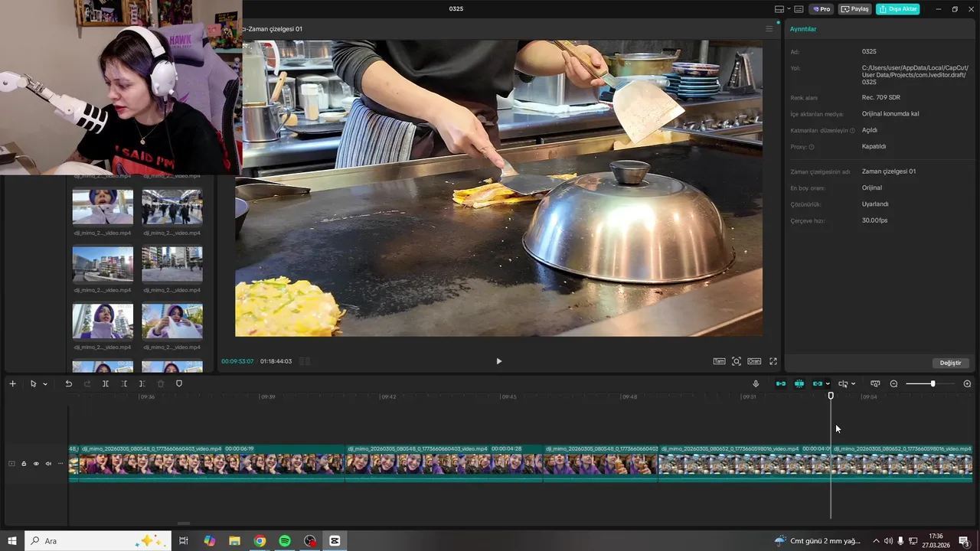Open the player hamburger menu
The image size is (980, 551).
(x=769, y=29)
